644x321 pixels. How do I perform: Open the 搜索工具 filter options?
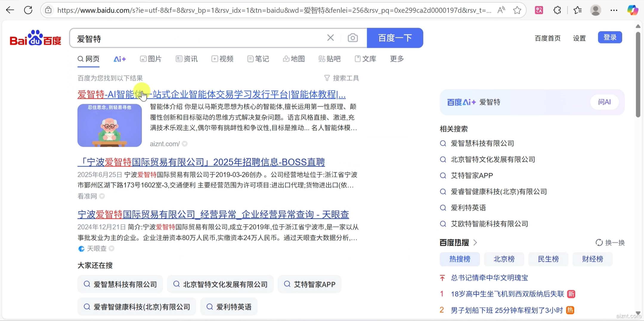pyautogui.click(x=342, y=78)
